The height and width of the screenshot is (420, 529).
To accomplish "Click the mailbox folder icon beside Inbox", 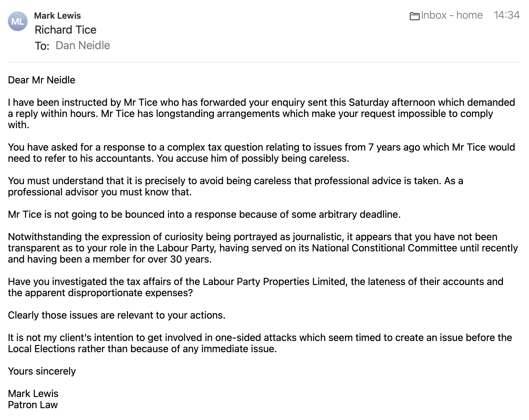I will coord(414,16).
